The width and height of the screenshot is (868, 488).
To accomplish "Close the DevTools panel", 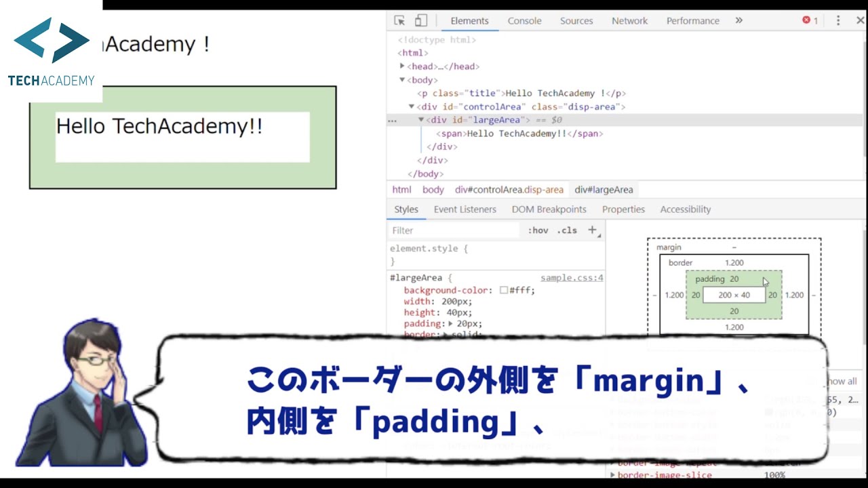I will (x=861, y=20).
